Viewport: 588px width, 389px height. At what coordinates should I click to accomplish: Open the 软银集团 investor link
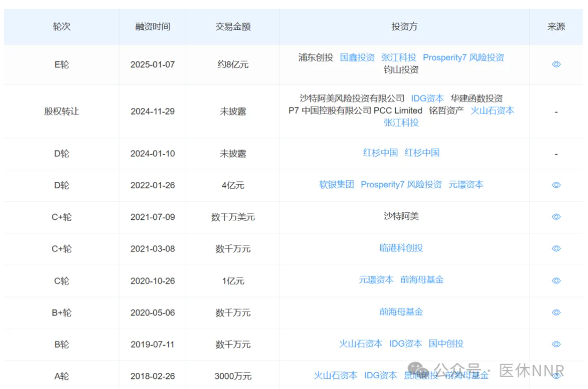pos(336,185)
